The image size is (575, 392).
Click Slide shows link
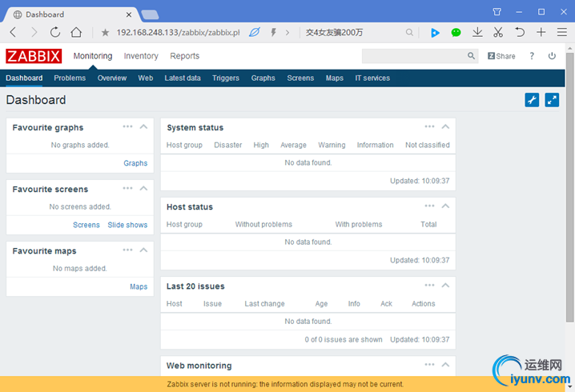127,225
